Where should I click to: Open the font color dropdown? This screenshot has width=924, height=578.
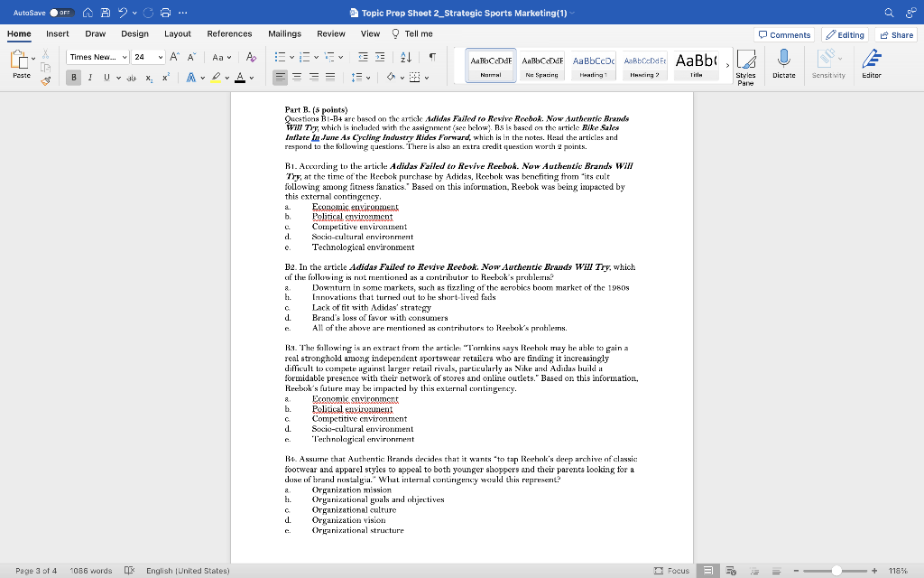(252, 78)
